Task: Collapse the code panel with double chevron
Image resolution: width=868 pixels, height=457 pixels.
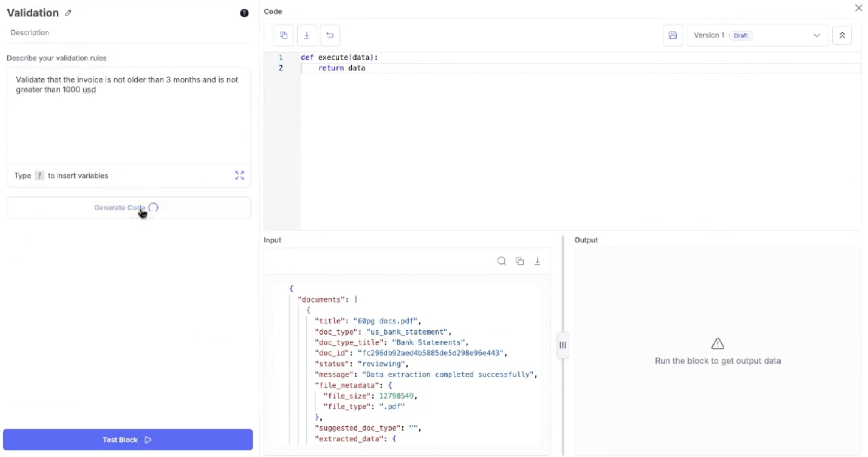Action: [x=842, y=35]
